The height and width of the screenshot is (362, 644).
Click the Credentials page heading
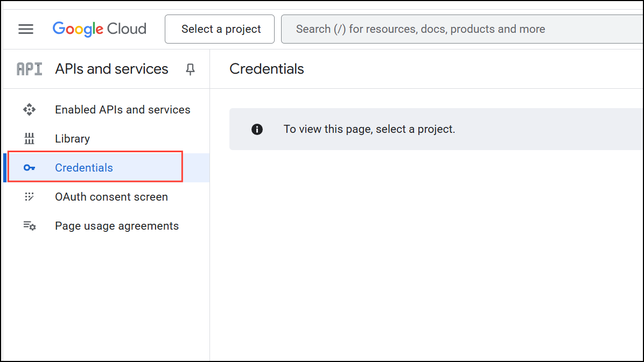tap(267, 69)
